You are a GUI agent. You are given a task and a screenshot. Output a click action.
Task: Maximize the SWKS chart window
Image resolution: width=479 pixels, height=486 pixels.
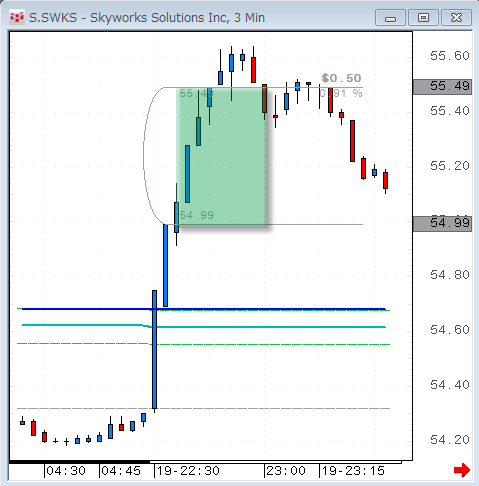pyautogui.click(x=423, y=18)
